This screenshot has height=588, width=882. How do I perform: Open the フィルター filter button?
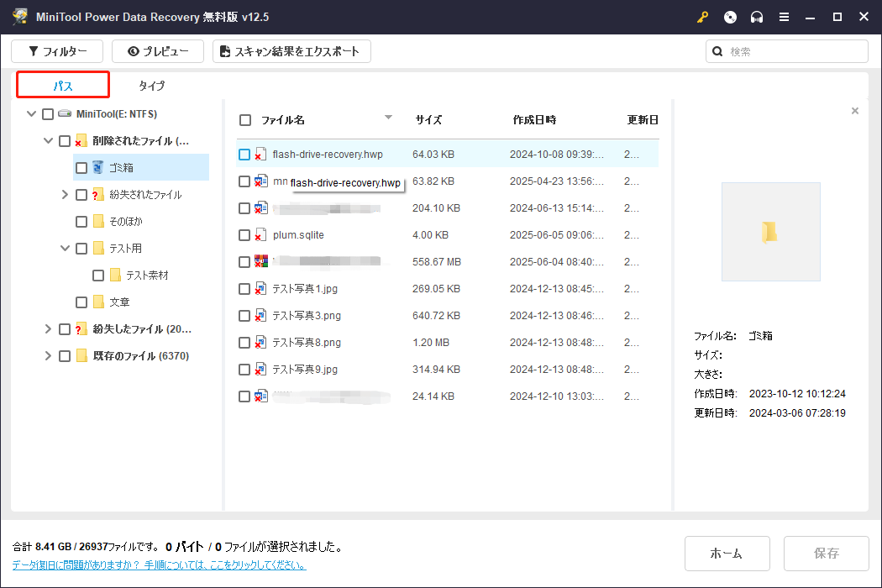coord(57,51)
